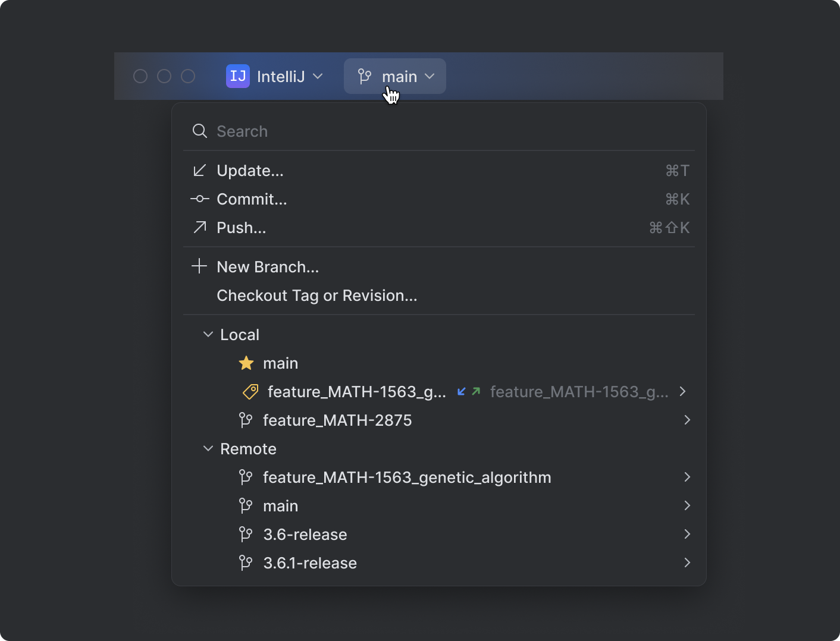Select Update from the VCS menu
Screen dimensions: 840x641
[x=250, y=171]
